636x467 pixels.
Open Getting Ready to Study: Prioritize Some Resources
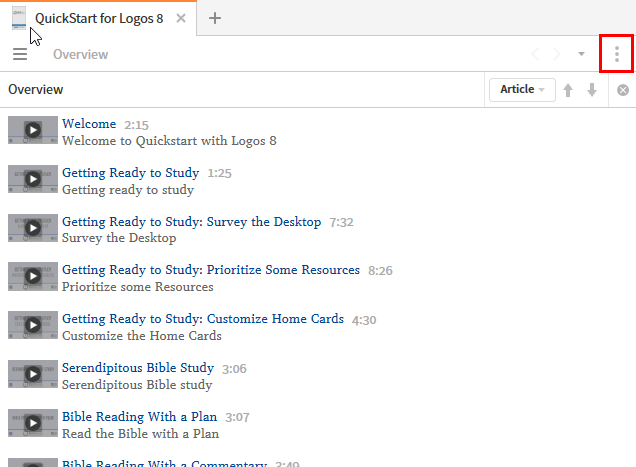tap(211, 270)
